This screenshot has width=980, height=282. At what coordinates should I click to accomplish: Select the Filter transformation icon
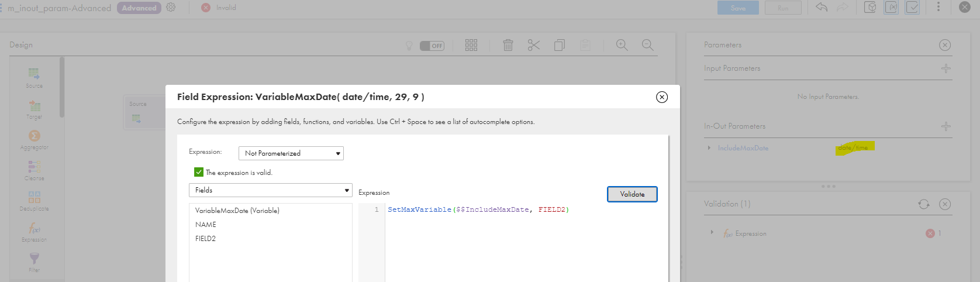pos(34,258)
